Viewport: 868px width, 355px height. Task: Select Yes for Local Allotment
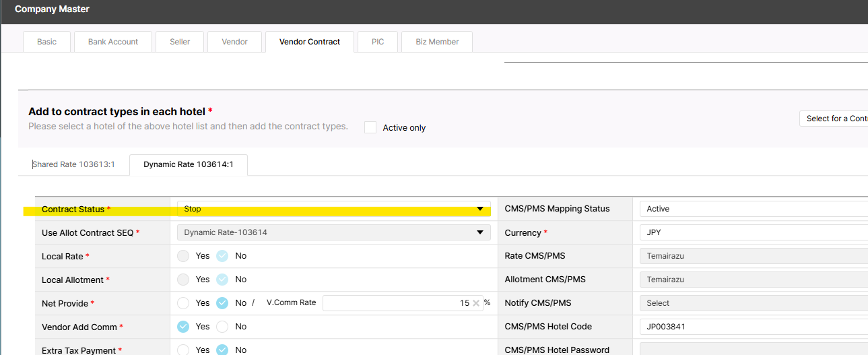[x=183, y=280]
